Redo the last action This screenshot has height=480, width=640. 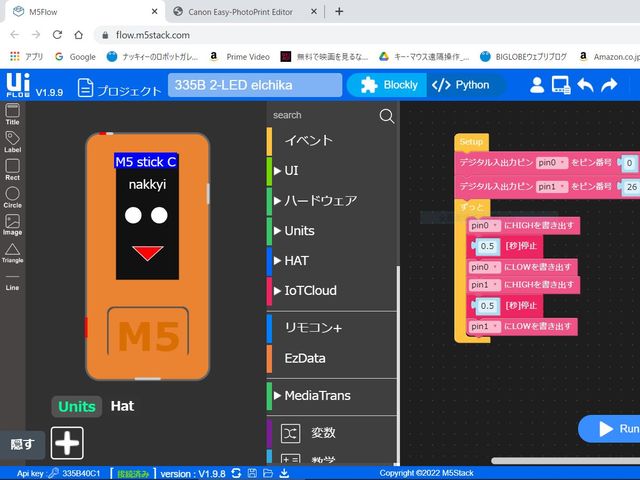coord(609,85)
